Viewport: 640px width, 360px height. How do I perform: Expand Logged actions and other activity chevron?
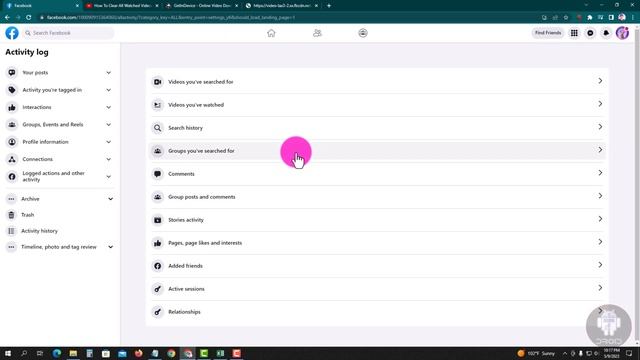pyautogui.click(x=109, y=177)
